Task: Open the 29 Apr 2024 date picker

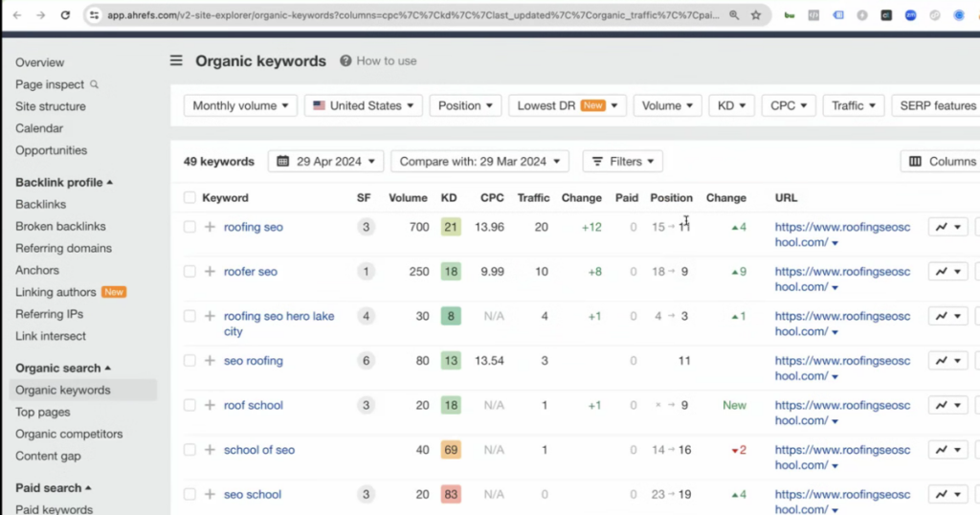Action: [x=325, y=161]
